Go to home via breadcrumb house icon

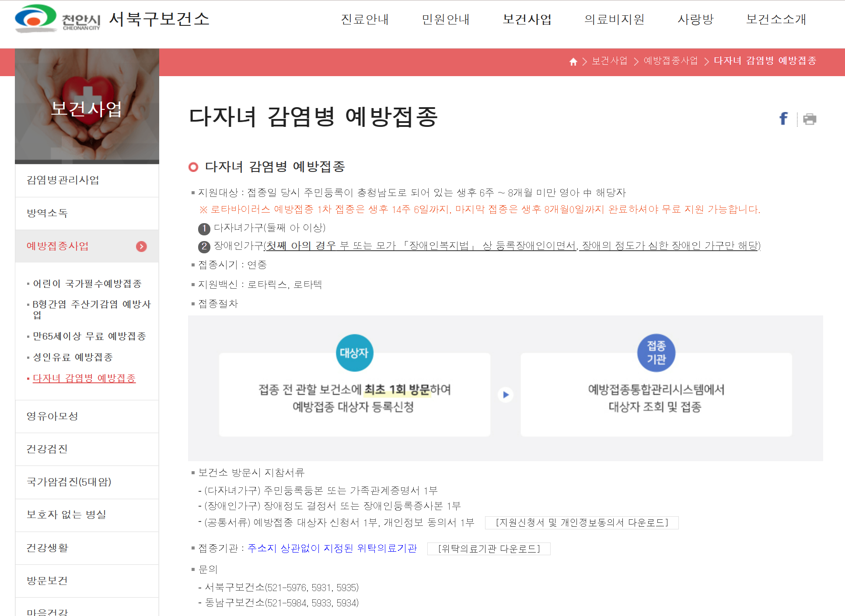click(573, 62)
